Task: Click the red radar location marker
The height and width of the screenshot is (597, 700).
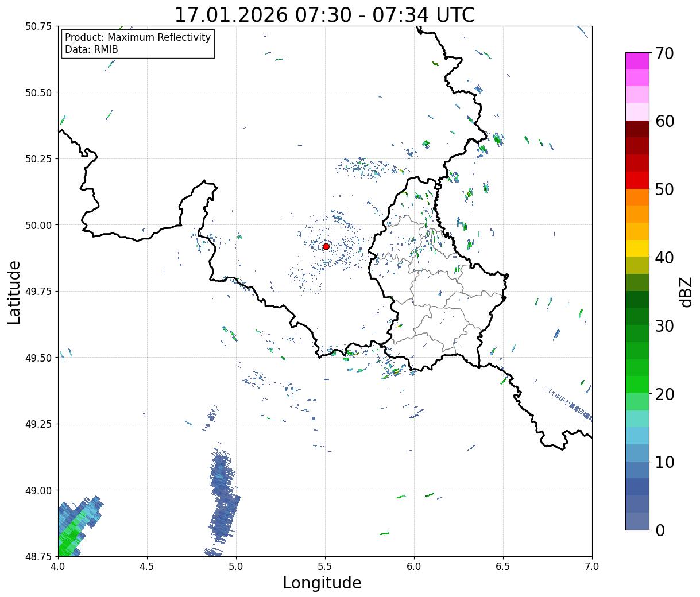Action: [x=326, y=246]
